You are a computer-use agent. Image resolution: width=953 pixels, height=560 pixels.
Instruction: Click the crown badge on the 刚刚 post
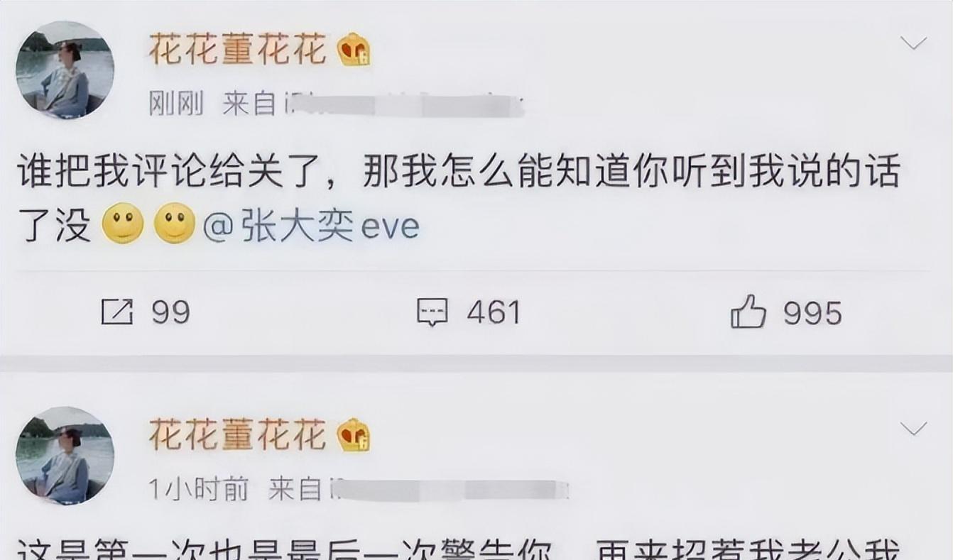click(x=353, y=50)
